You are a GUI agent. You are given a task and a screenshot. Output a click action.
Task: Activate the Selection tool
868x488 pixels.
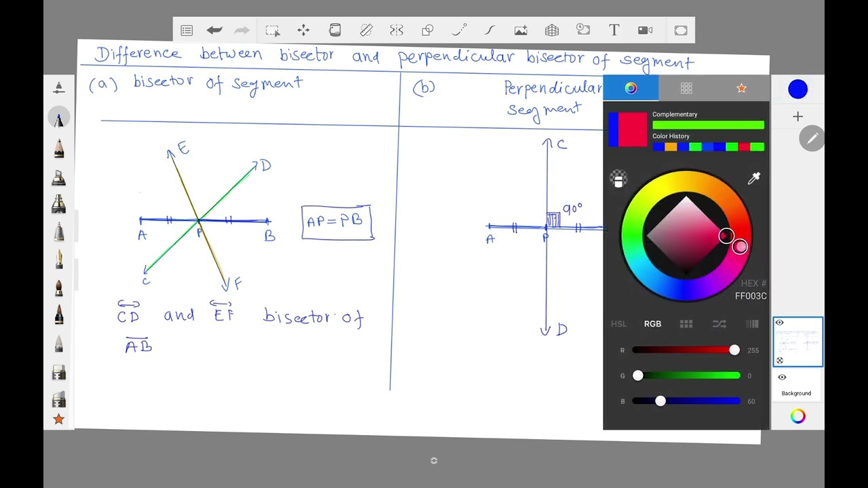273,30
